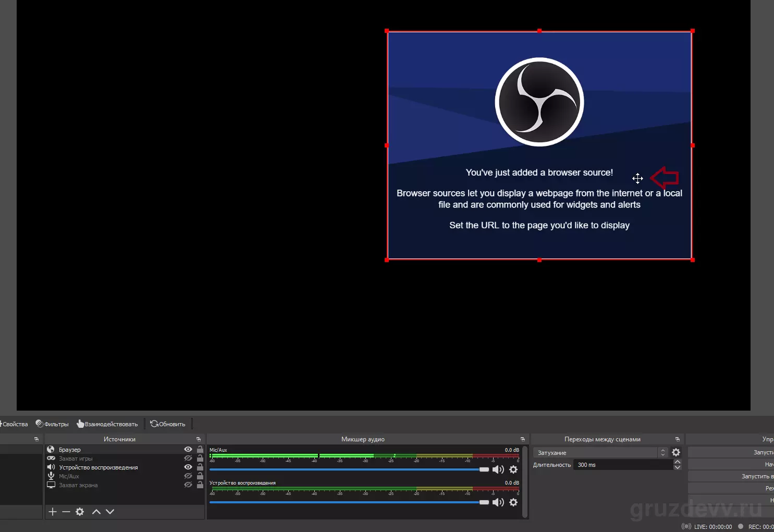Screen dimensions: 774x532
Task: Click the Взаимодействовать button
Action: [x=107, y=424]
